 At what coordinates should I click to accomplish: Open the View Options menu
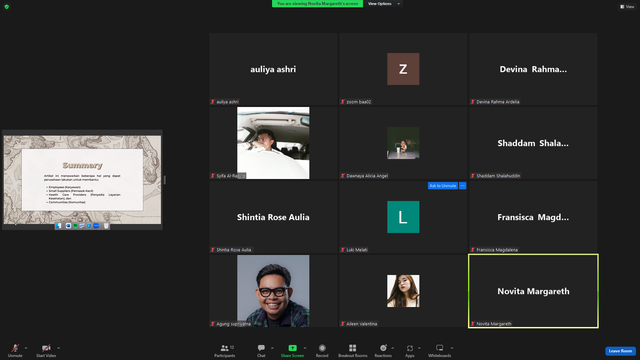(x=383, y=4)
